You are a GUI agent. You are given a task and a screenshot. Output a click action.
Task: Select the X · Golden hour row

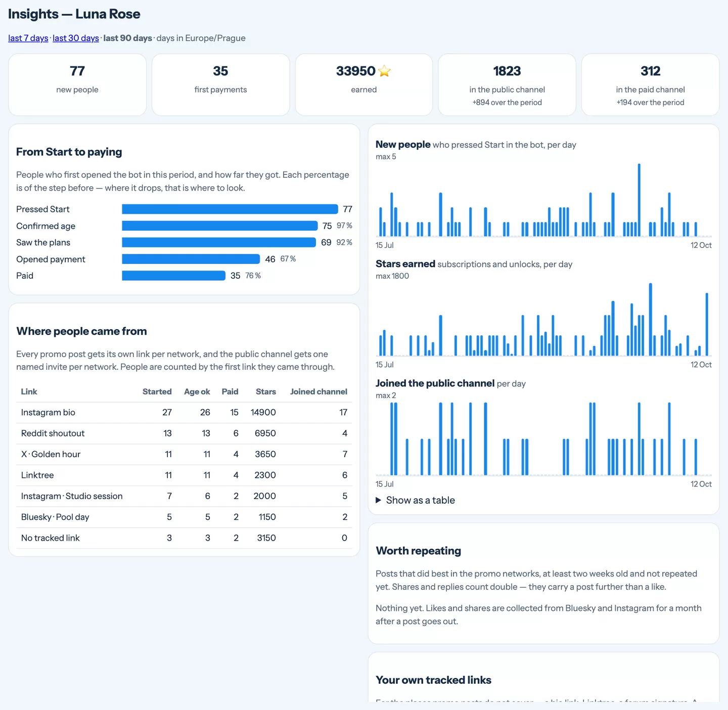pyautogui.click(x=184, y=454)
